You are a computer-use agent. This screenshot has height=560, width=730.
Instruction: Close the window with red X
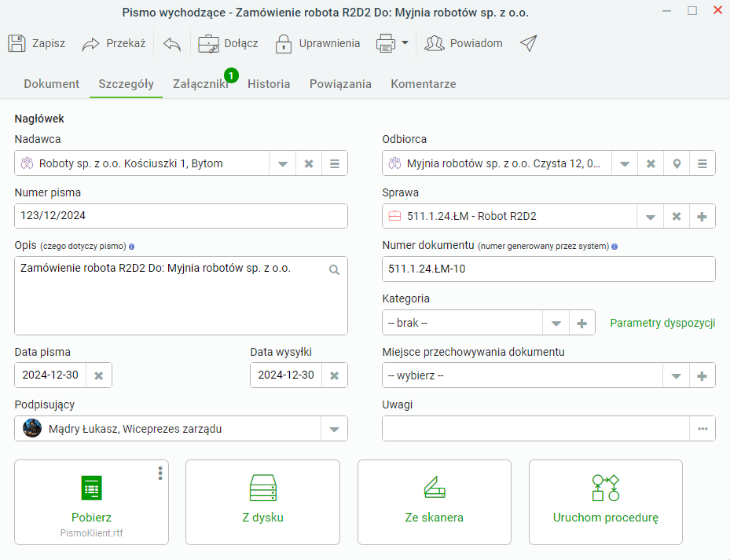717,10
